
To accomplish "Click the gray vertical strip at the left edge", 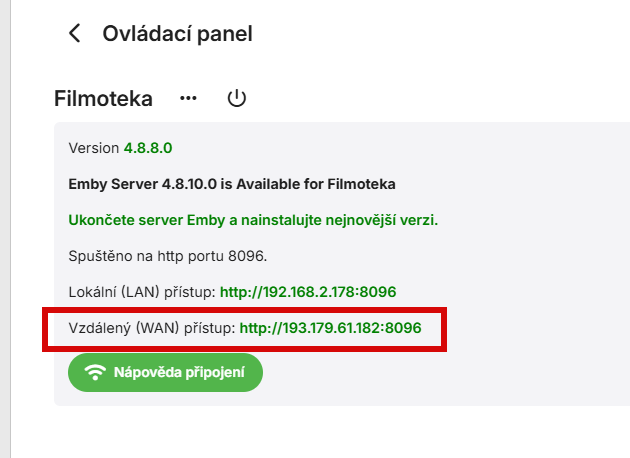I will coord(4,229).
